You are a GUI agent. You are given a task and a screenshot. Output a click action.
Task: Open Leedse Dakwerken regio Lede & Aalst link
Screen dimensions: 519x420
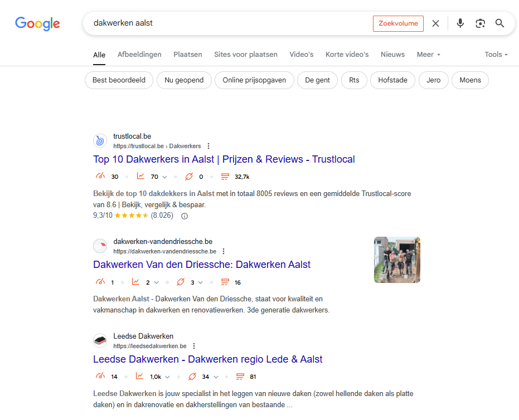(x=207, y=359)
